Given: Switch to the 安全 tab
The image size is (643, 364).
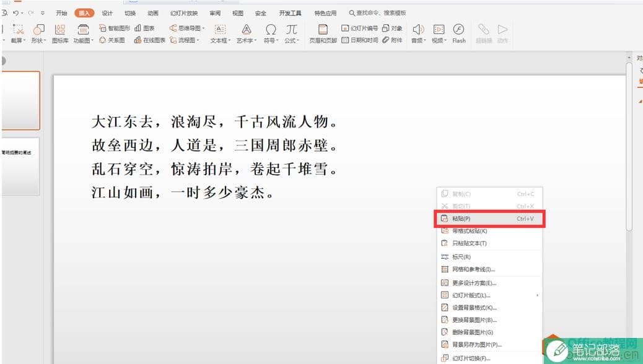Looking at the screenshot, I should (x=261, y=13).
